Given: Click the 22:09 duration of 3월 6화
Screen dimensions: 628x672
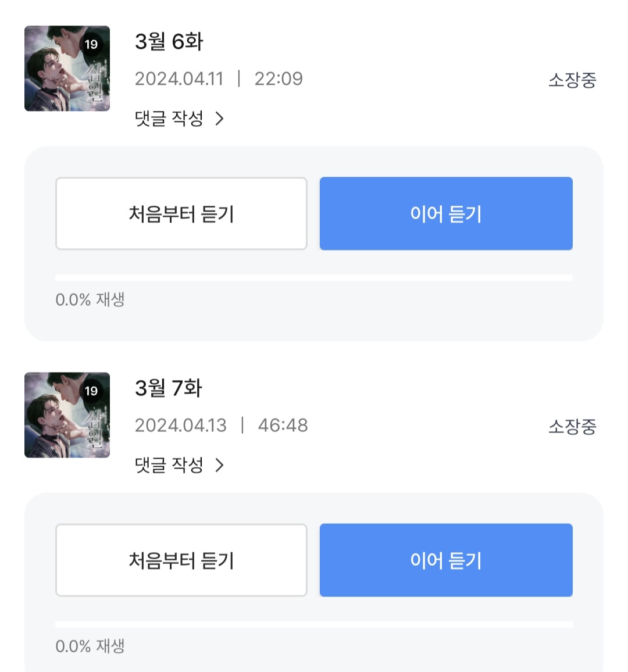Looking at the screenshot, I should [x=279, y=79].
